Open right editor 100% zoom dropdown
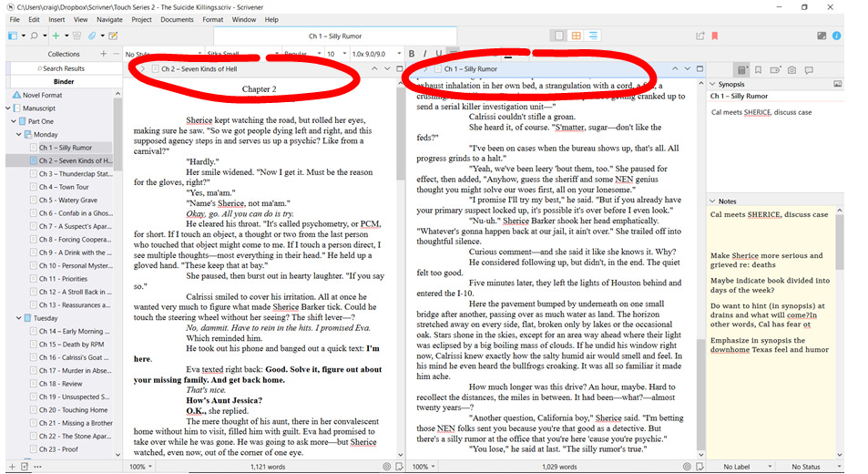868x474 pixels. click(424, 467)
